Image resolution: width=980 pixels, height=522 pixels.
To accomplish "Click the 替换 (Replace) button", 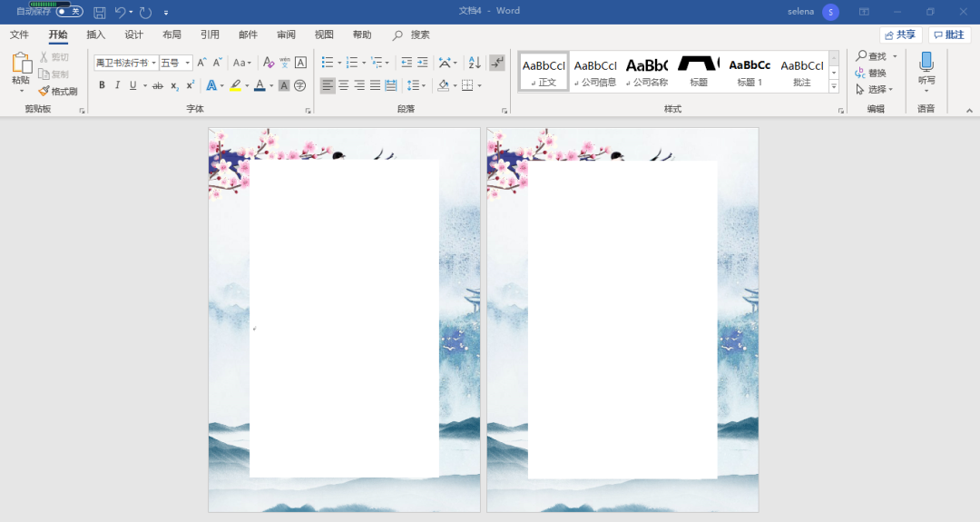I will pos(870,74).
